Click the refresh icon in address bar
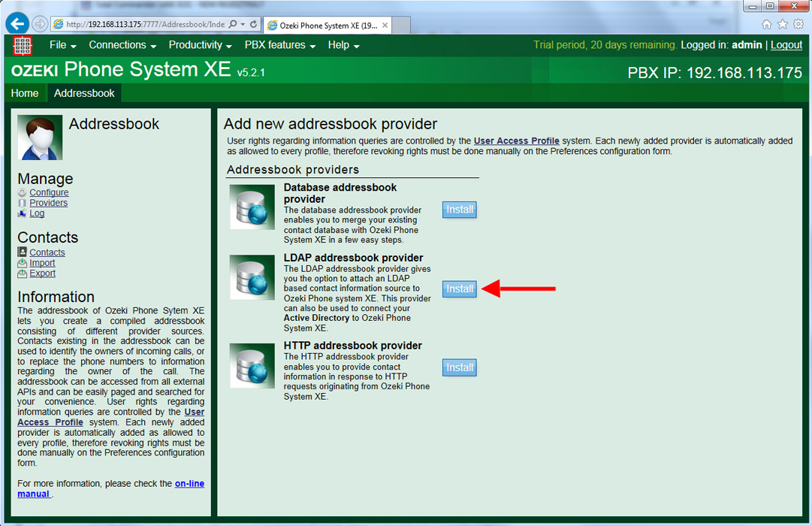Viewport: 812px width, 526px height. pos(253,24)
